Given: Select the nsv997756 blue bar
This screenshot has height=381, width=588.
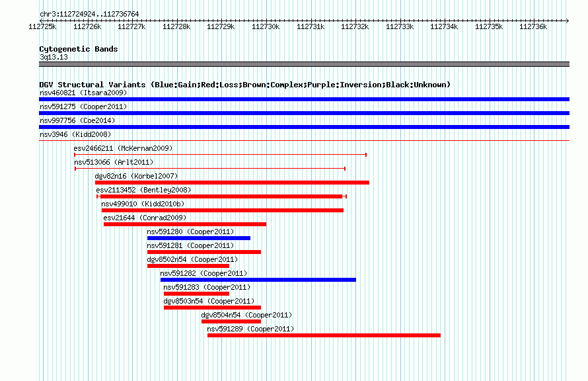Looking at the screenshot, I should (304, 127).
